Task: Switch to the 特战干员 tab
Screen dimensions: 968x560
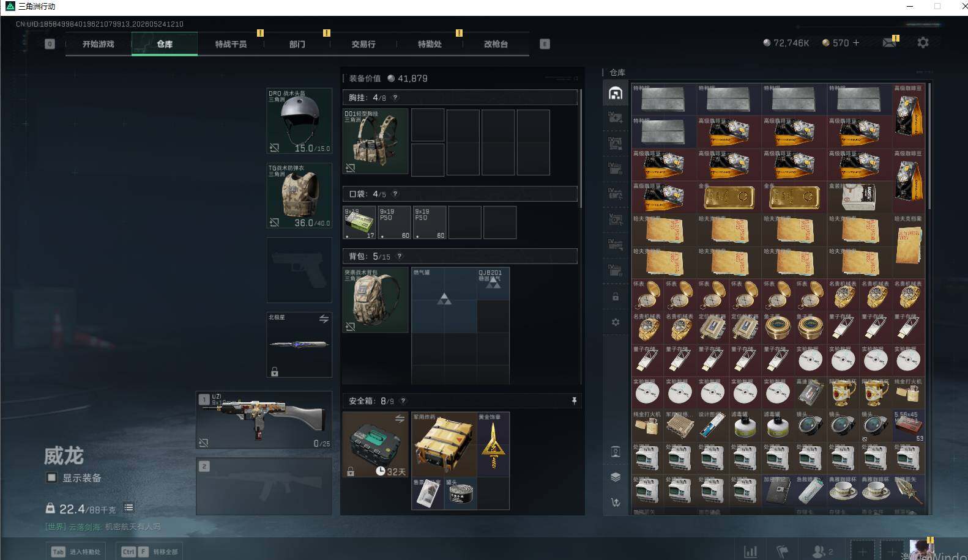Action: [x=231, y=44]
